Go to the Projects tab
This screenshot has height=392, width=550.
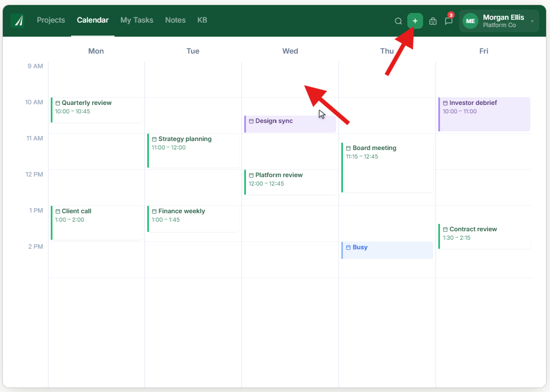pyautogui.click(x=51, y=20)
